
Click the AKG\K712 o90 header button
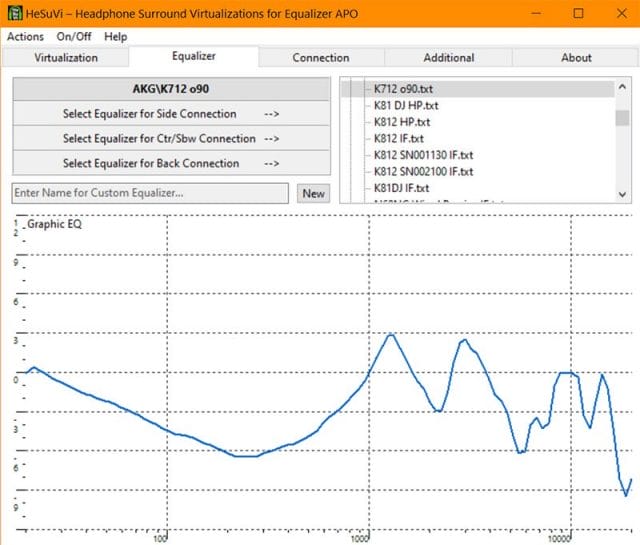point(171,89)
